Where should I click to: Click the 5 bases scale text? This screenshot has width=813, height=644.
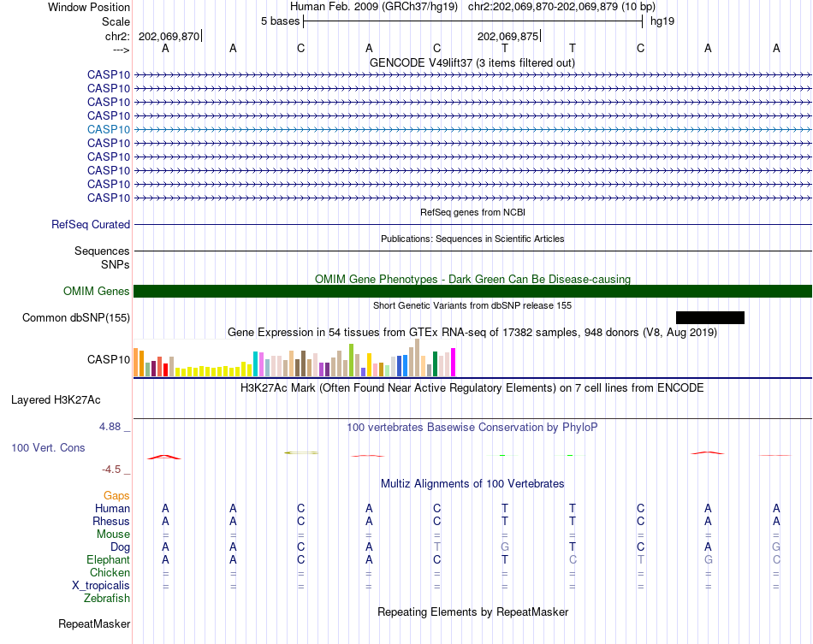[x=280, y=21]
